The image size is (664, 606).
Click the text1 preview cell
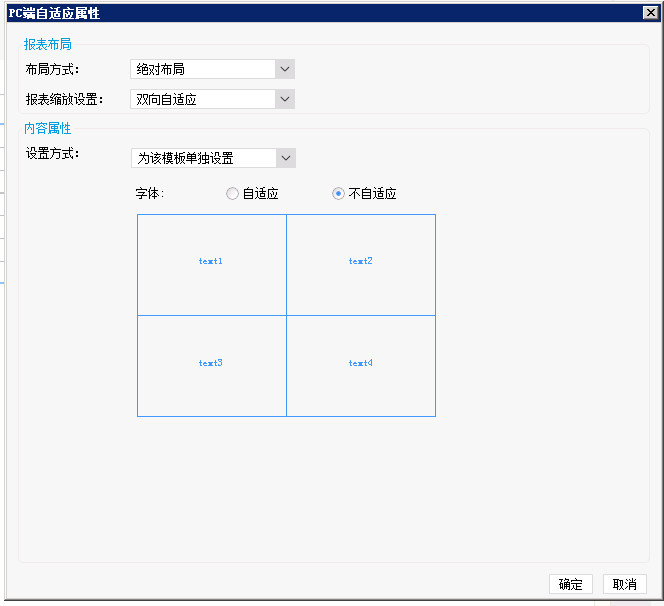[212, 265]
